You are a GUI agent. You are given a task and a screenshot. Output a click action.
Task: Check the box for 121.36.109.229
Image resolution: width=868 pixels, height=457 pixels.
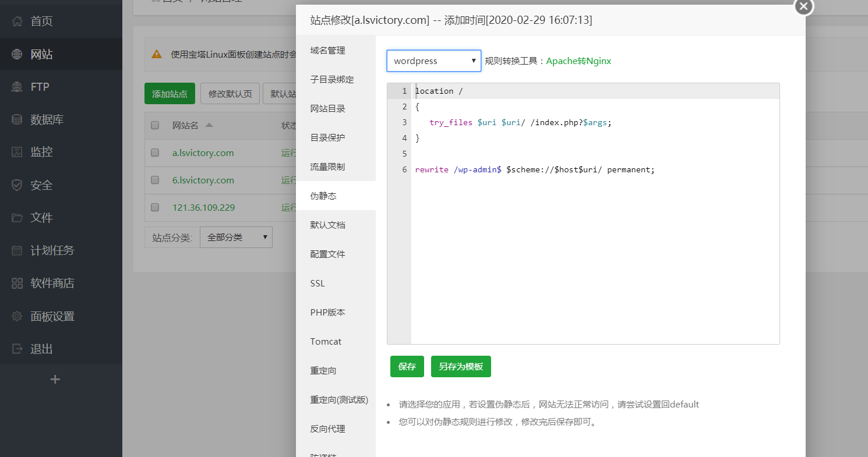(155, 207)
